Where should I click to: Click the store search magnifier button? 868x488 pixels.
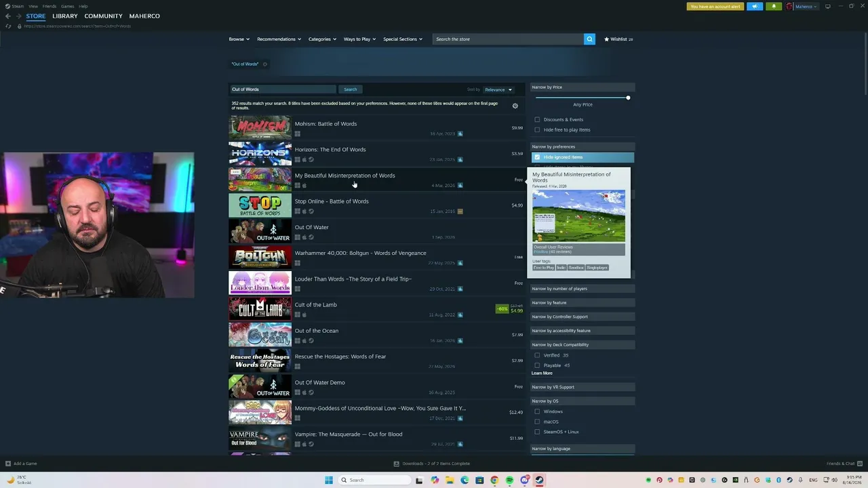pyautogui.click(x=589, y=39)
